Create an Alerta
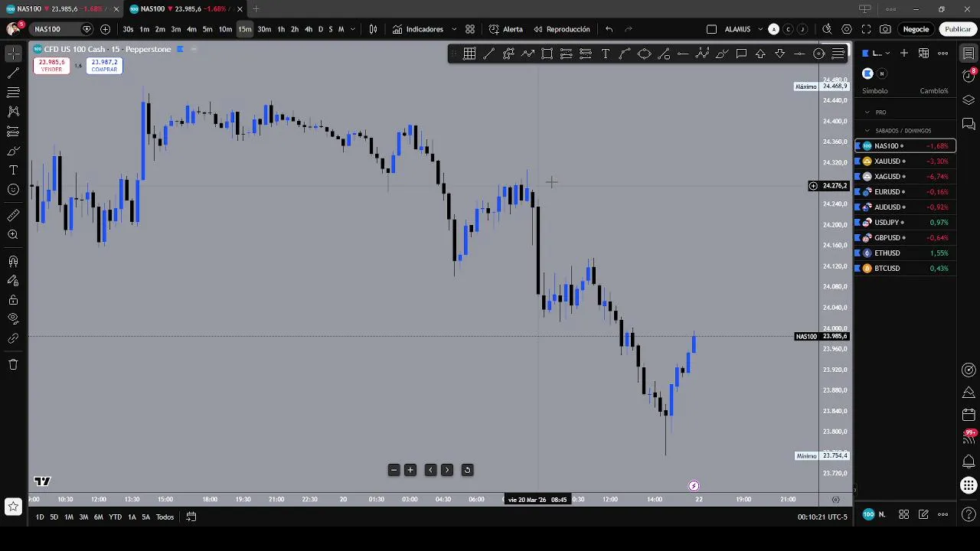980x551 pixels. (506, 29)
